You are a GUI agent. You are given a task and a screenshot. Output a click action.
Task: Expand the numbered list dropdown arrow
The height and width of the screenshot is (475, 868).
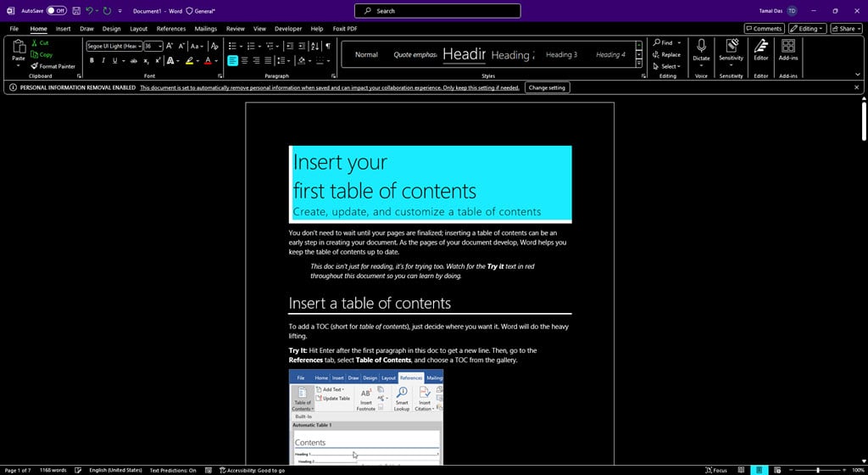pos(259,47)
